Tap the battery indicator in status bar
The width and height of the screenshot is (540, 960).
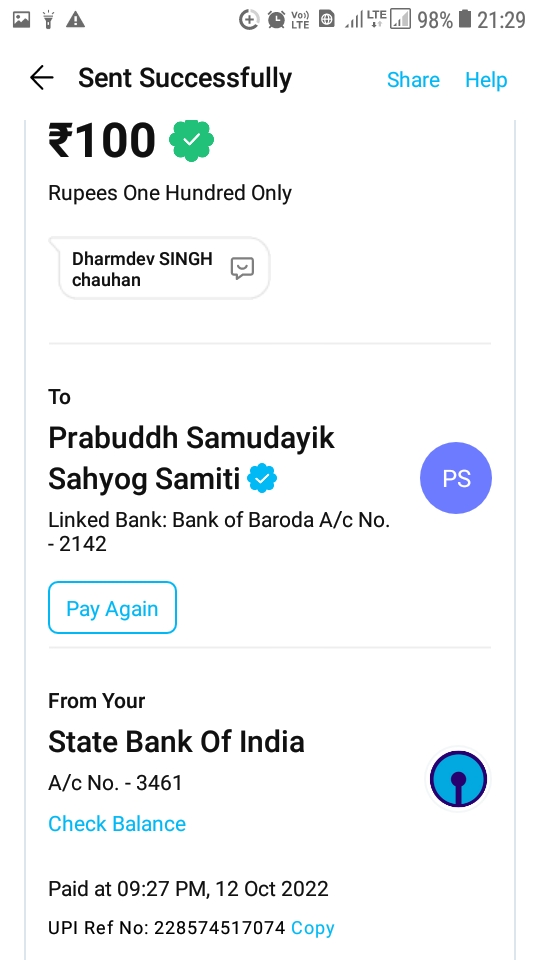coord(465,20)
